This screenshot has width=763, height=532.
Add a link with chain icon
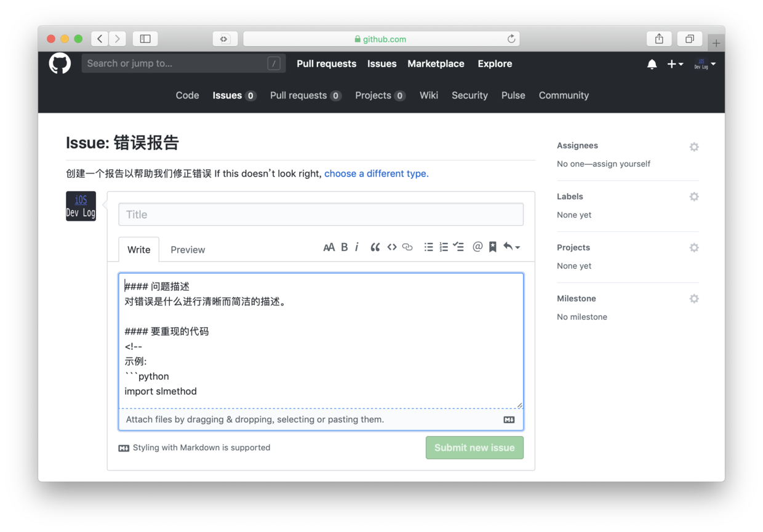point(407,247)
